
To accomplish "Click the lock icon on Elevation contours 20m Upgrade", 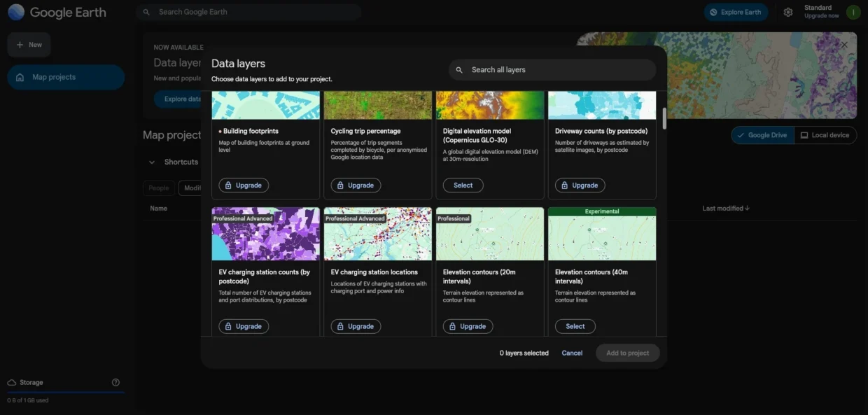I will (x=452, y=326).
